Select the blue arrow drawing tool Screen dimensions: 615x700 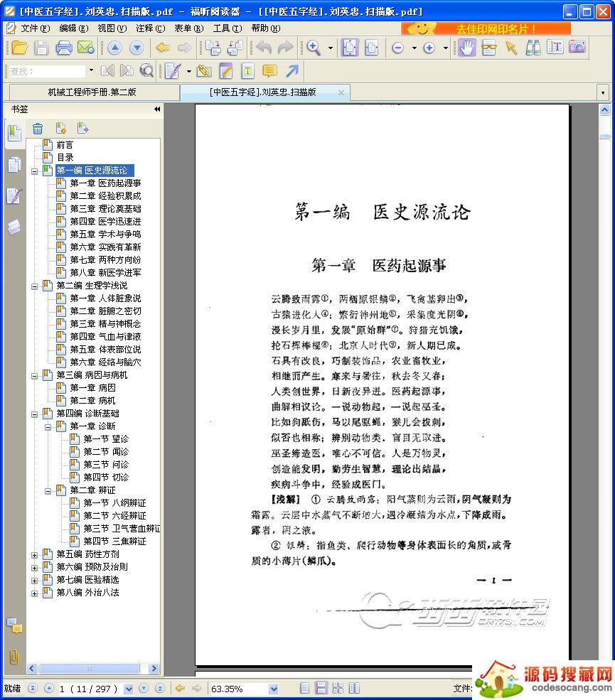292,71
